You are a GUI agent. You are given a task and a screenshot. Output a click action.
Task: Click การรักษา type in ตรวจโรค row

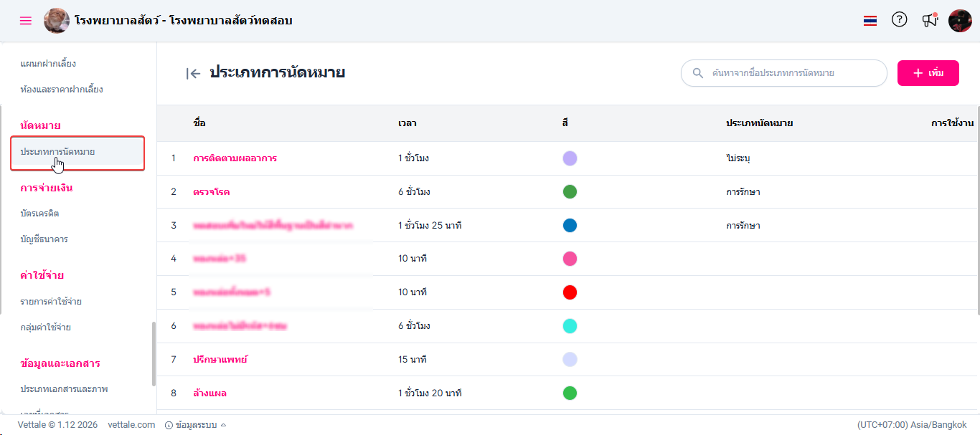[x=743, y=192]
